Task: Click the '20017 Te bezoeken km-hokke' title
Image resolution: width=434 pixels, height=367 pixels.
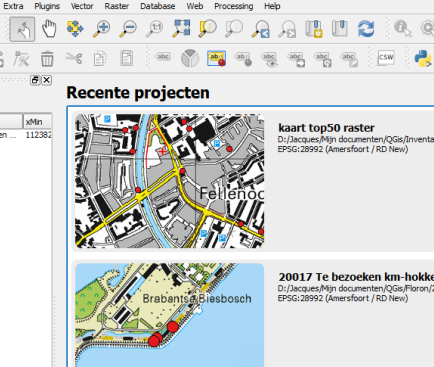Action: (x=356, y=277)
